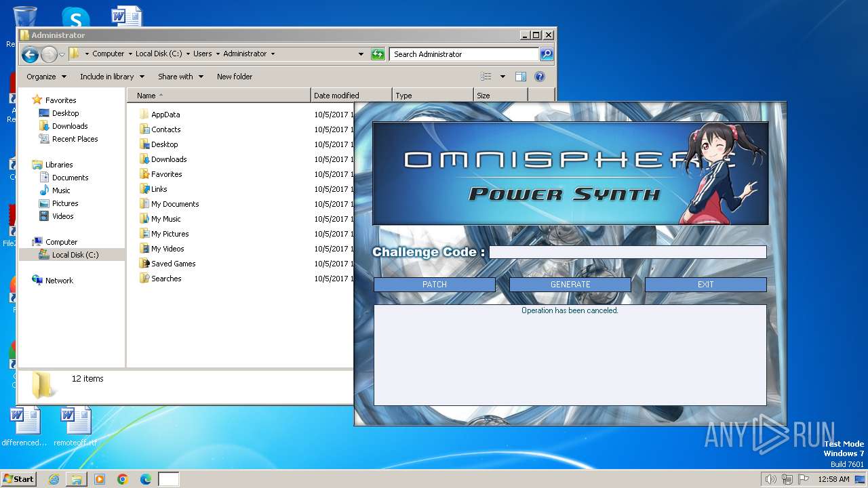Expand the arrow after Users in the breadcrumb
The width and height of the screenshot is (868, 488).
click(218, 54)
